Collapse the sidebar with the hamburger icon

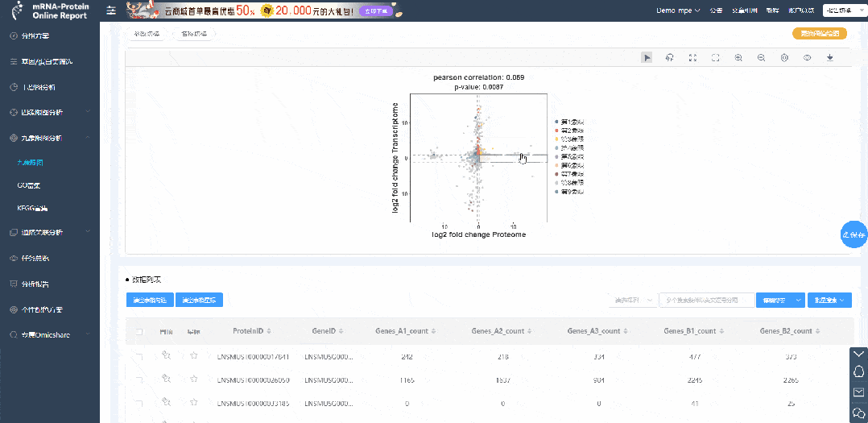(111, 10)
